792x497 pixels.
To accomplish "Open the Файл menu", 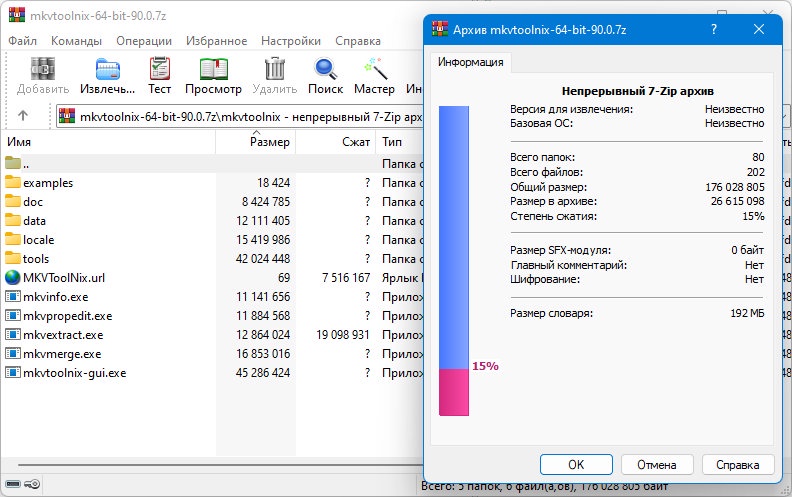I will pyautogui.click(x=22, y=41).
